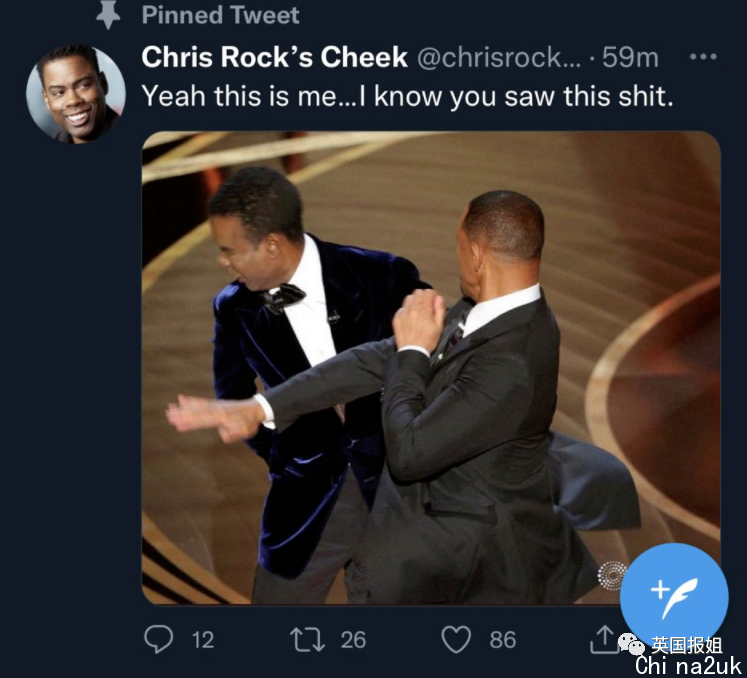Click the "Chi na2uk" watermark text
Screen dimensions: 747x678
687,666
